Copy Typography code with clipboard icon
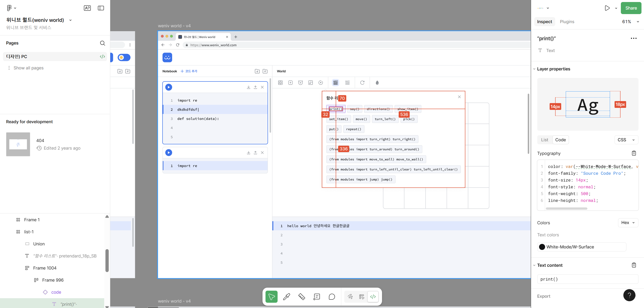644x308 pixels. 634,153
